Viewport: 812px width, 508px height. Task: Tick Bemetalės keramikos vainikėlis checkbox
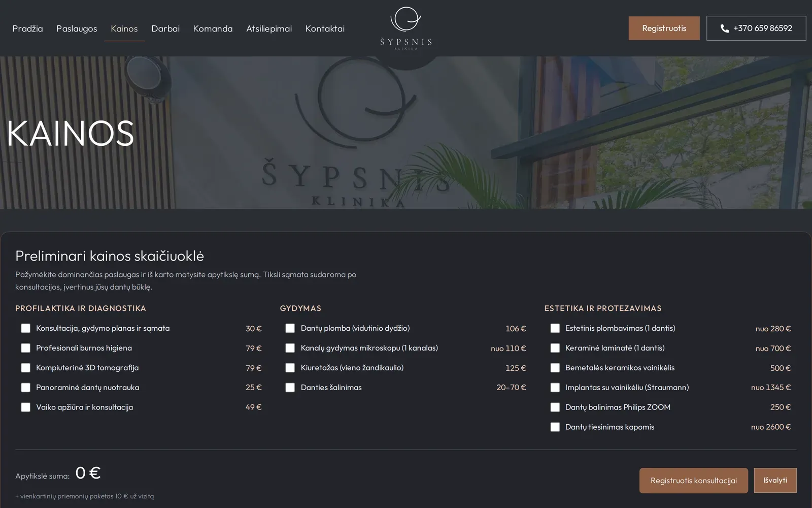555,368
